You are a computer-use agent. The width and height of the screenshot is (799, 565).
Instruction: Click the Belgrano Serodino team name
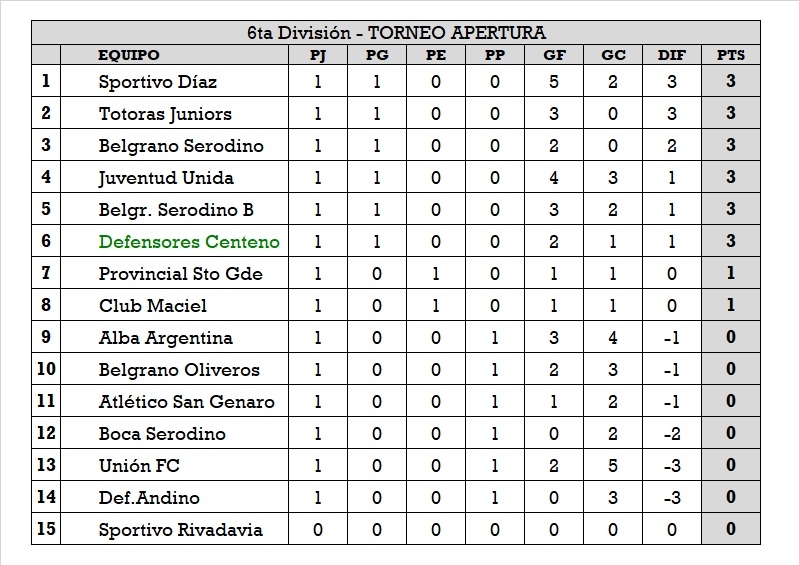coord(181,146)
